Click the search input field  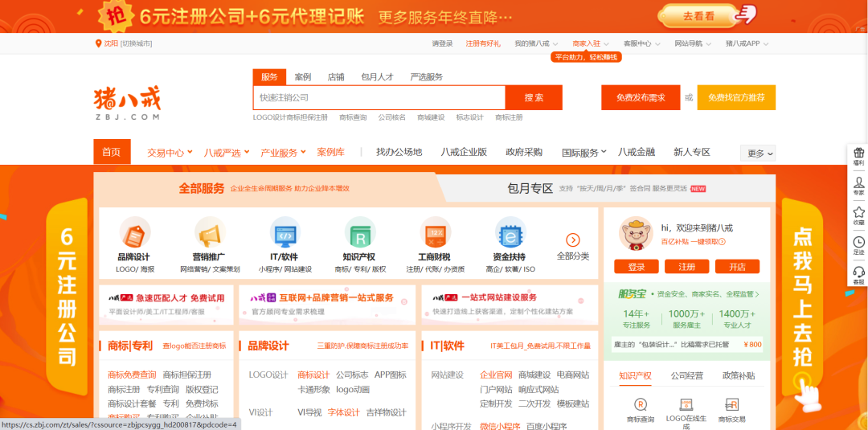coord(379,97)
